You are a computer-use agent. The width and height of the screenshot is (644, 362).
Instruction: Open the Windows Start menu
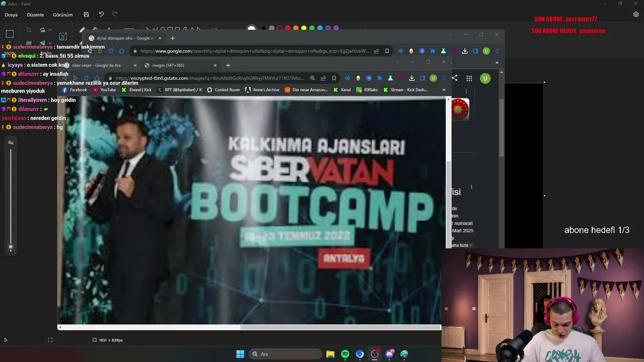tap(240, 354)
